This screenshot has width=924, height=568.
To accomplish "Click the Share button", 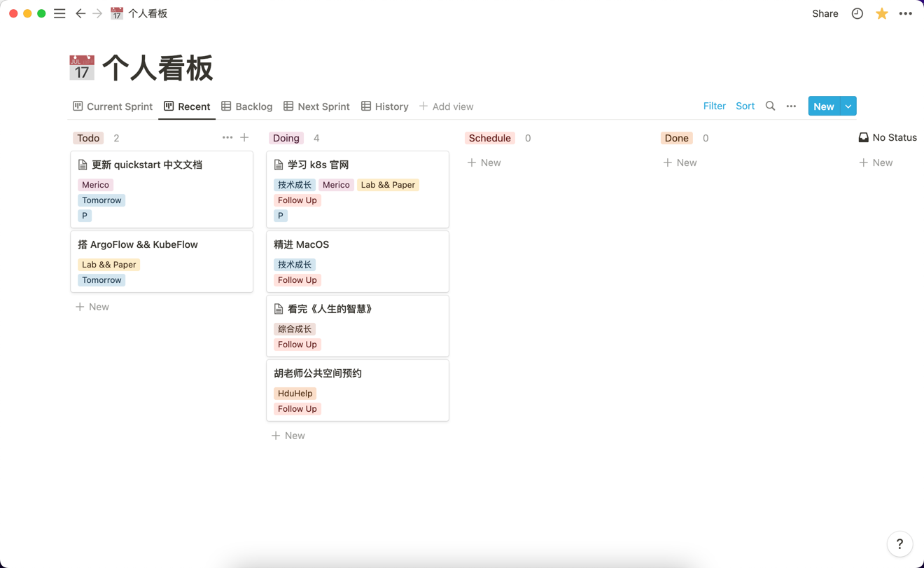I will (x=825, y=13).
